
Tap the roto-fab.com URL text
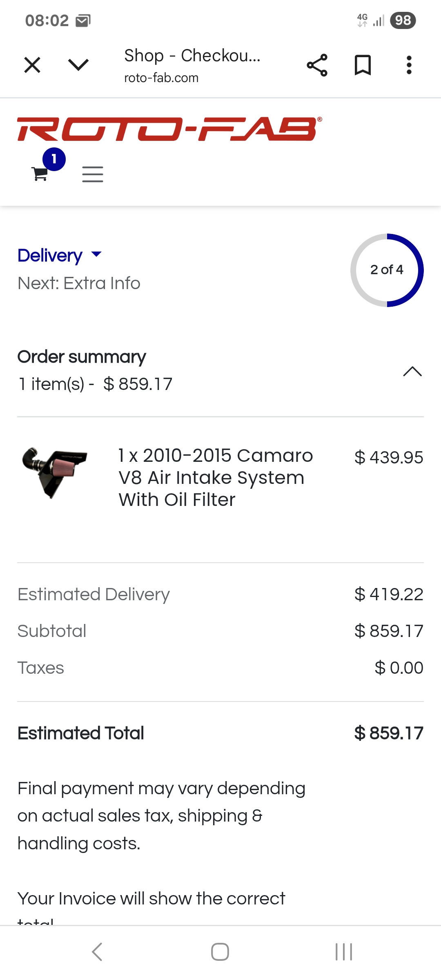click(x=161, y=78)
